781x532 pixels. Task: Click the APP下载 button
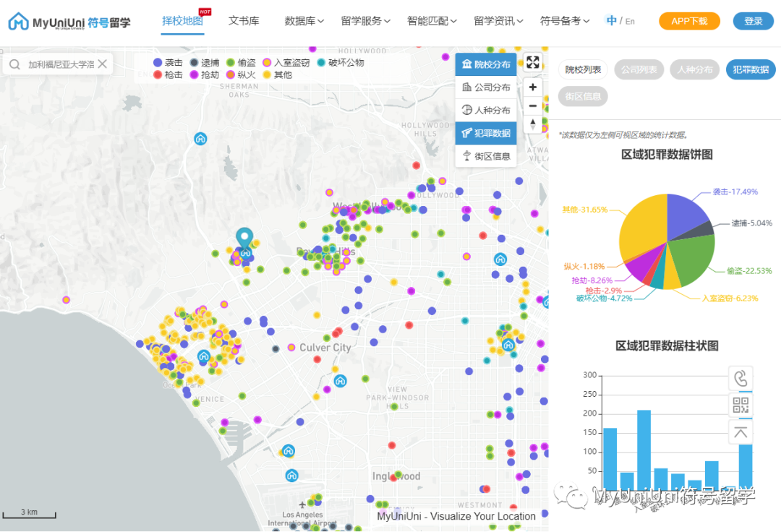tap(689, 21)
